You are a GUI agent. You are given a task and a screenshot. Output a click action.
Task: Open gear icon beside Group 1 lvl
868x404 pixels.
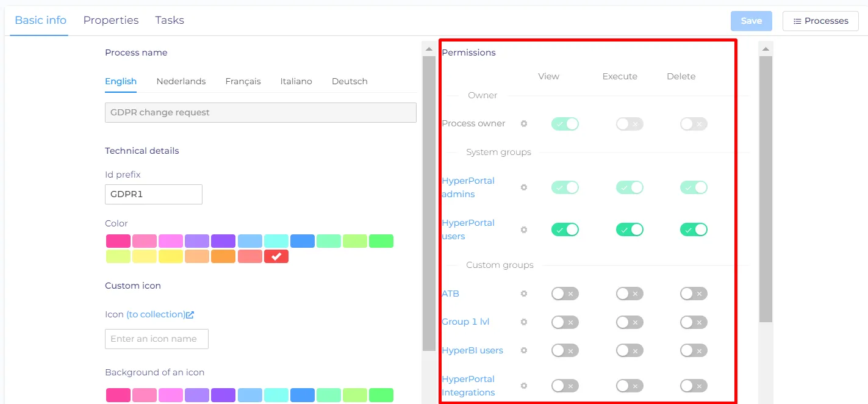(x=523, y=322)
